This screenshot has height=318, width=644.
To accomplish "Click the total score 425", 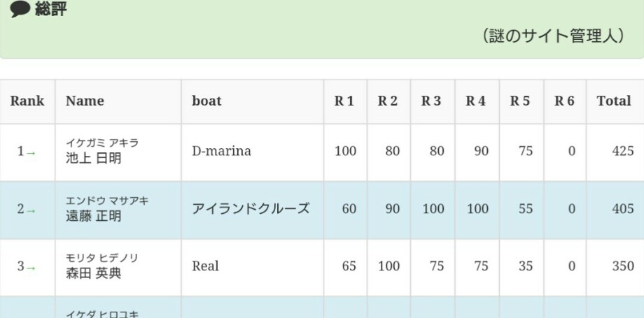I will point(622,152).
